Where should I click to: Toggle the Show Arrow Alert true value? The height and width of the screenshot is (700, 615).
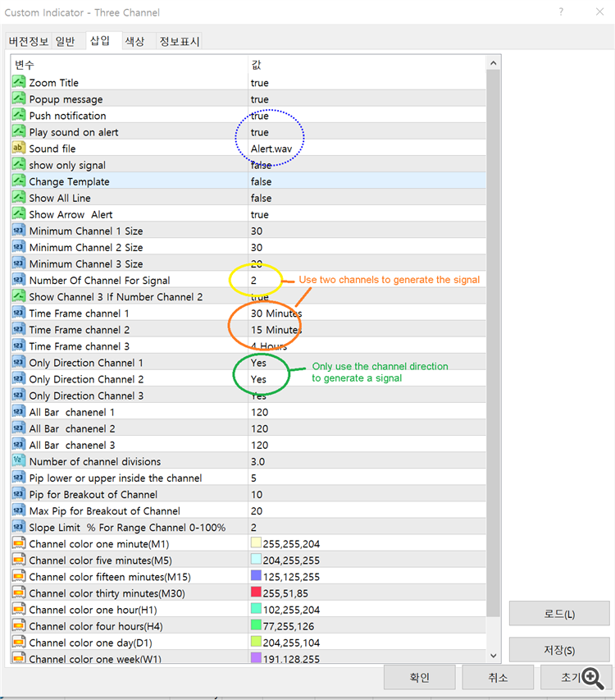pos(260,215)
